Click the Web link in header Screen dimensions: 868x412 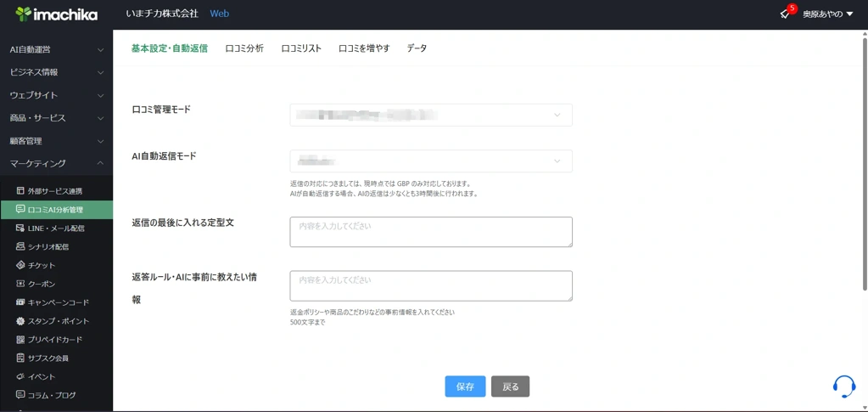(219, 14)
